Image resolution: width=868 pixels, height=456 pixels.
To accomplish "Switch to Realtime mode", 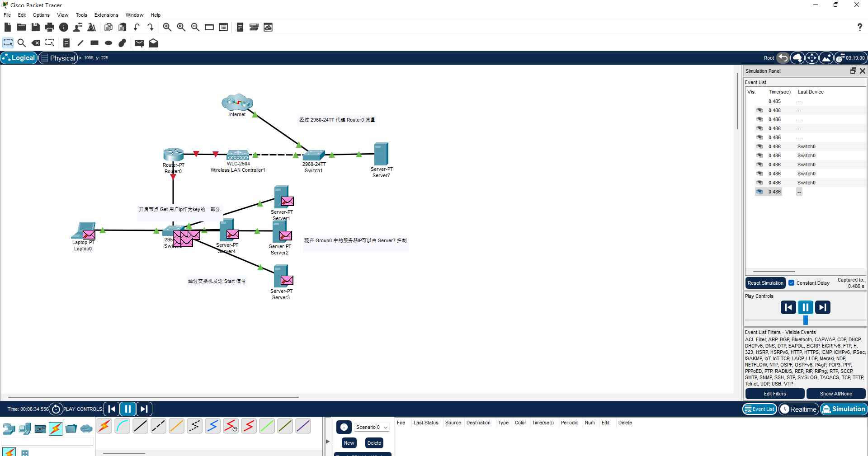I will coord(799,409).
